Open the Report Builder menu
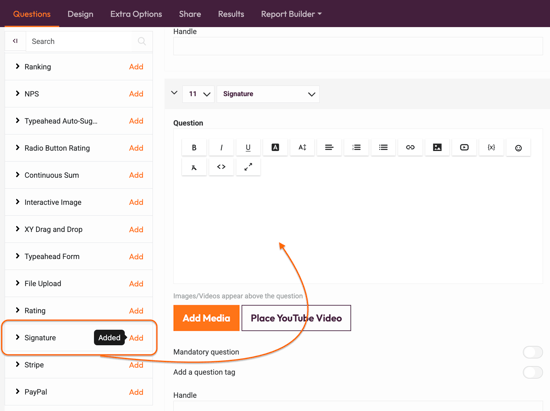This screenshot has height=411, width=550. pos(291,14)
